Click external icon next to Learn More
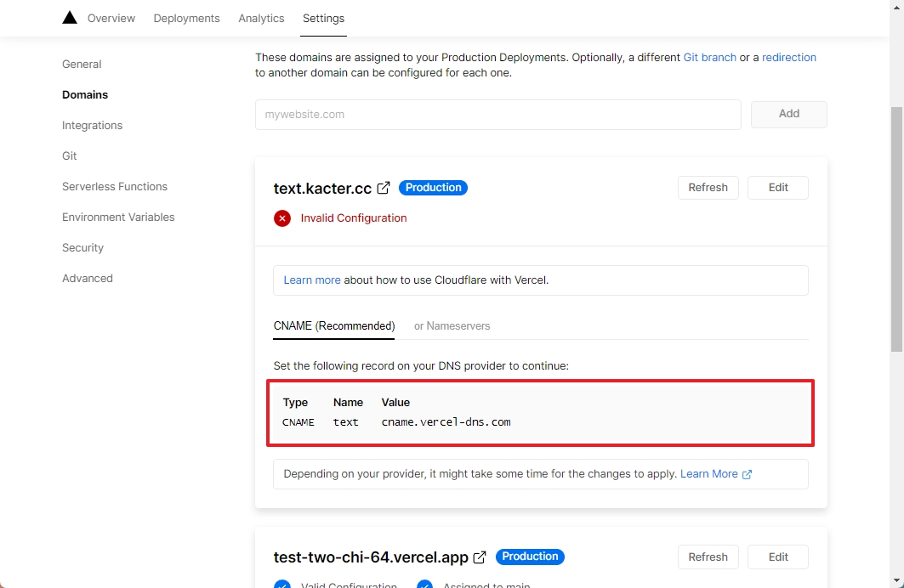 (x=748, y=475)
